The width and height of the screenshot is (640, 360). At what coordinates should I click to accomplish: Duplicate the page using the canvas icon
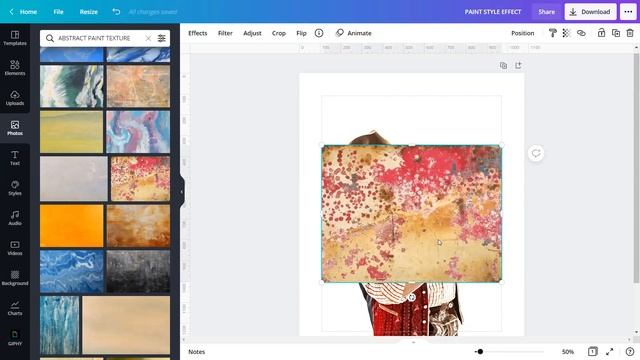coord(503,65)
